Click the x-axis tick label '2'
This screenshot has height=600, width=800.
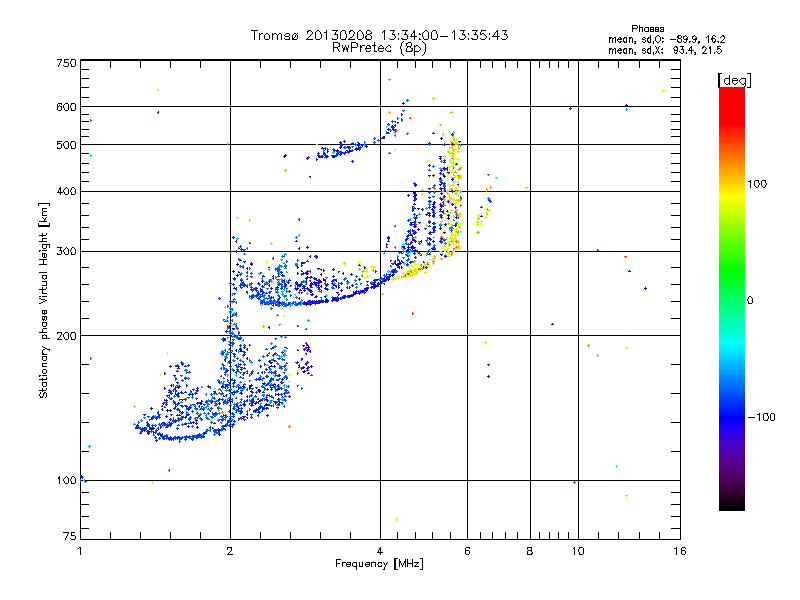[x=230, y=551]
